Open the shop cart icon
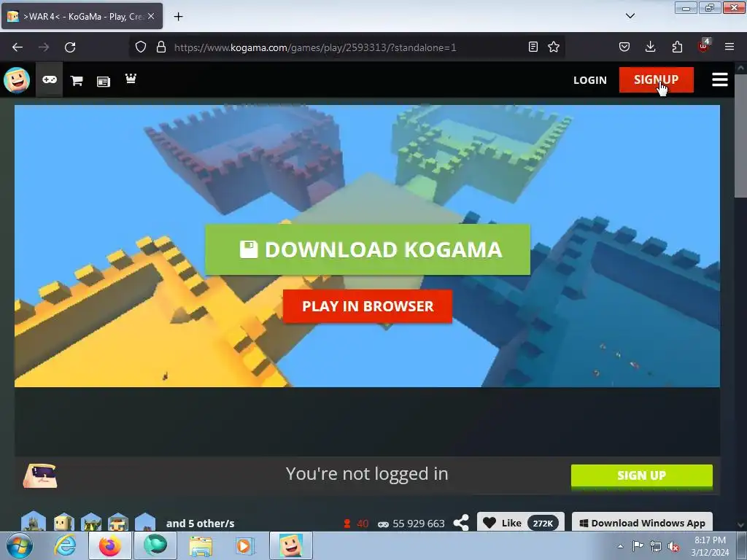This screenshot has height=560, width=747. pyautogui.click(x=77, y=80)
